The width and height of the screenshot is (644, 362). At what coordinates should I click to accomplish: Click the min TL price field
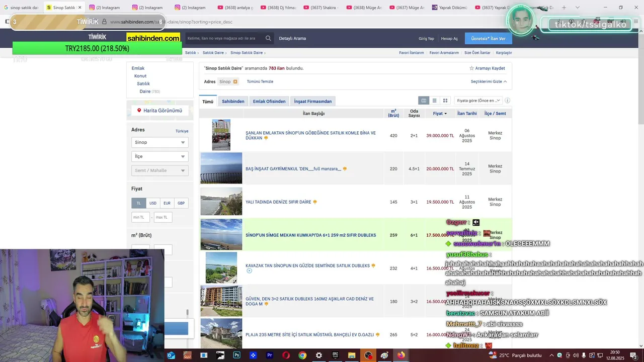(140, 217)
